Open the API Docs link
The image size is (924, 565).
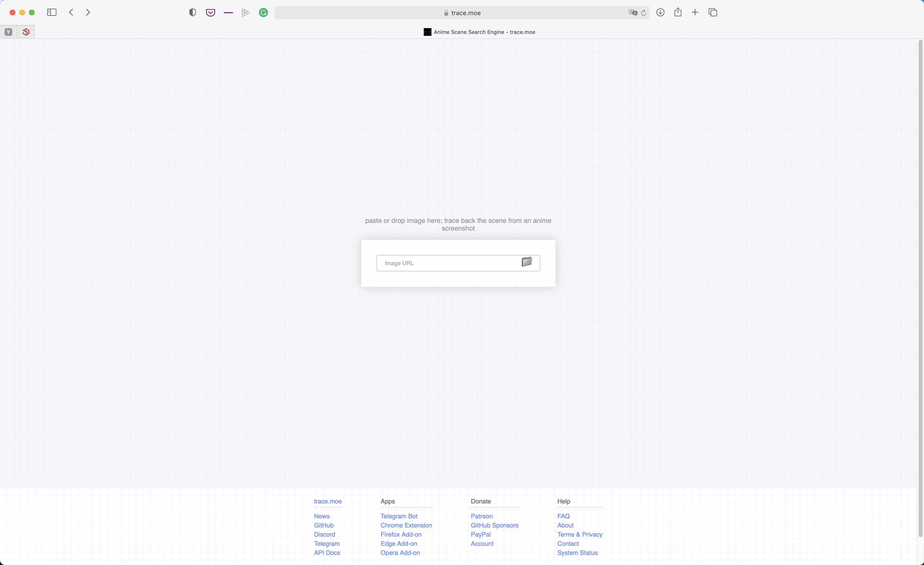tap(327, 553)
